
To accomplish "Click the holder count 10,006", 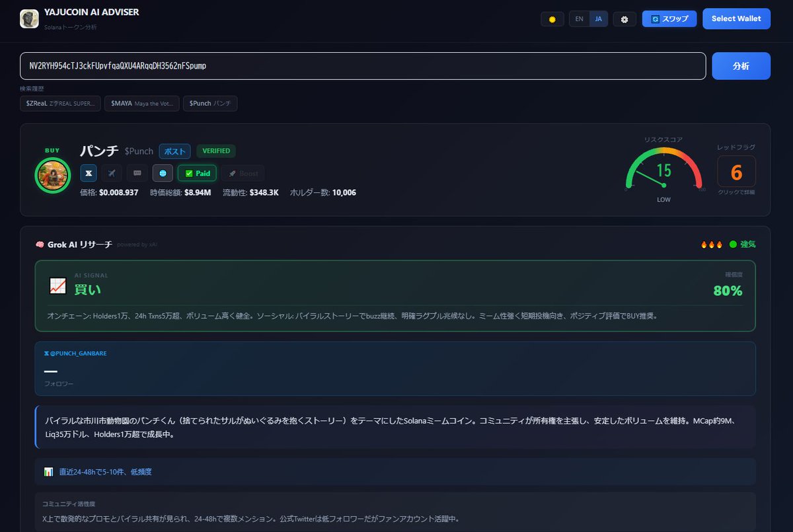I will (x=344, y=192).
